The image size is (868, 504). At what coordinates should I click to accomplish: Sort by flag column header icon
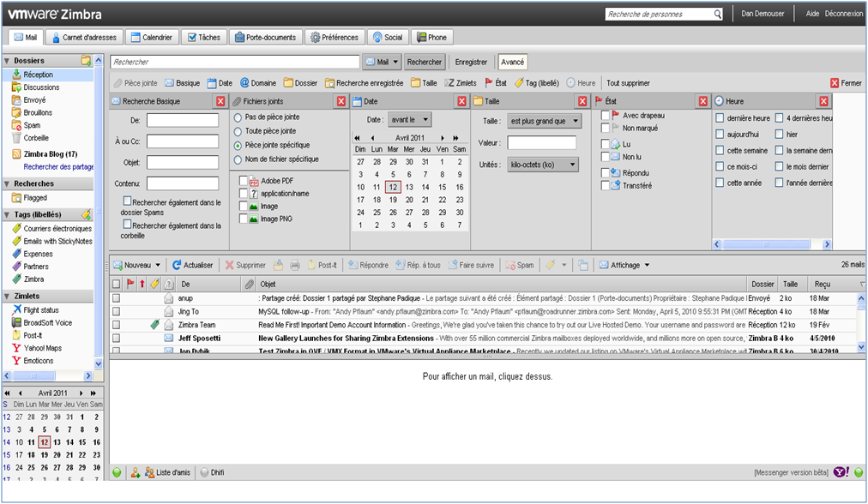[x=130, y=285]
